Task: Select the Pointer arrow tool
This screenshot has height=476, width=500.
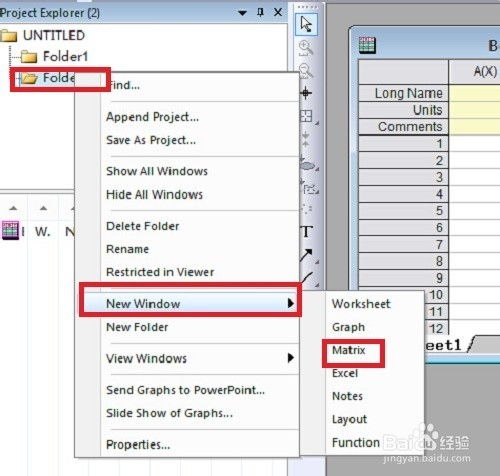Action: pos(306,24)
